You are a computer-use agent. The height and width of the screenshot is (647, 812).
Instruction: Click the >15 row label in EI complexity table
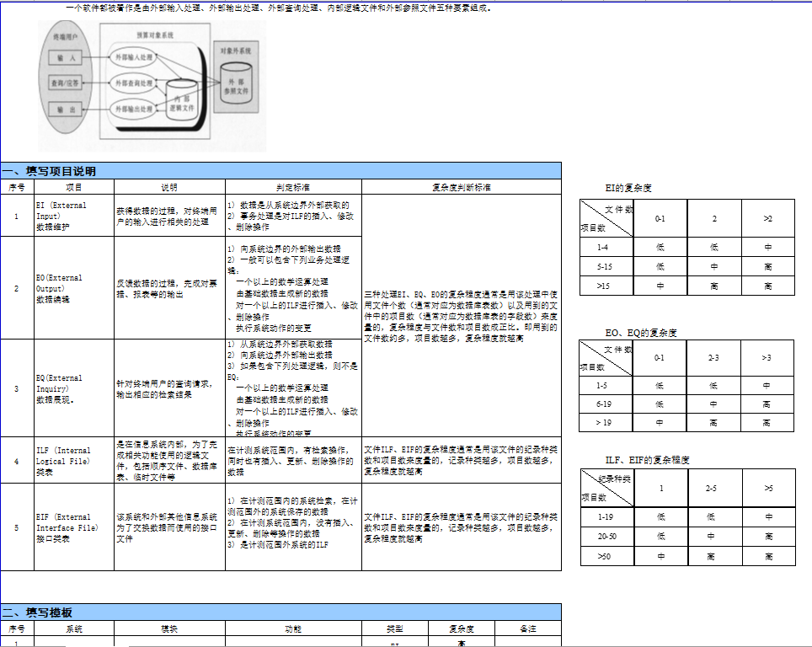tap(606, 286)
